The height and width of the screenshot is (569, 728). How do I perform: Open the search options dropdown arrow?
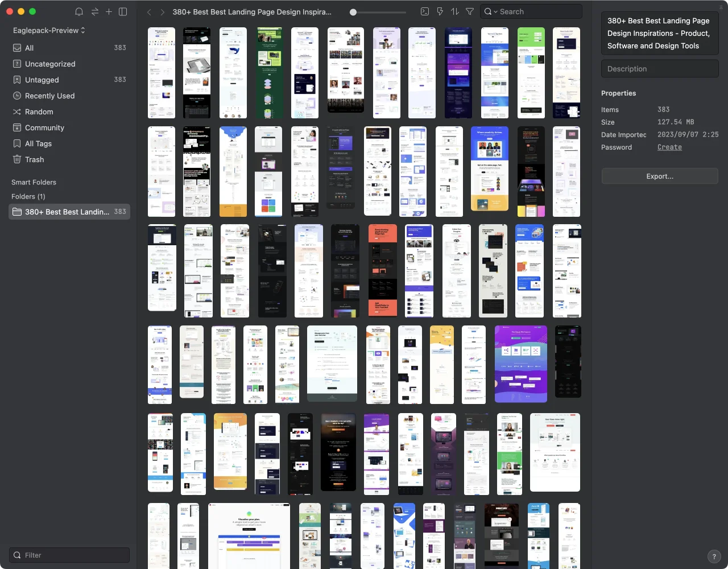click(495, 12)
